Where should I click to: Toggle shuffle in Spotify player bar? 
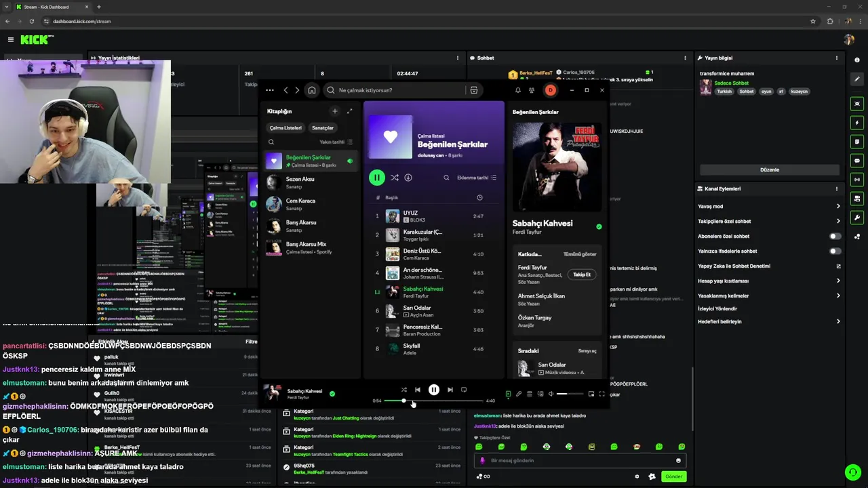404,390
